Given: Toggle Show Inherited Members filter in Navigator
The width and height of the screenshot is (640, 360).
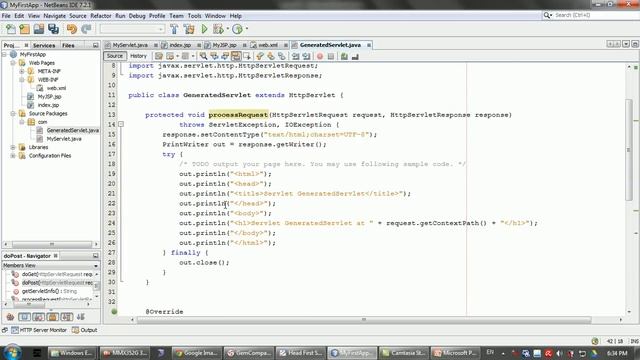Looking at the screenshot, I should tap(10, 317).
